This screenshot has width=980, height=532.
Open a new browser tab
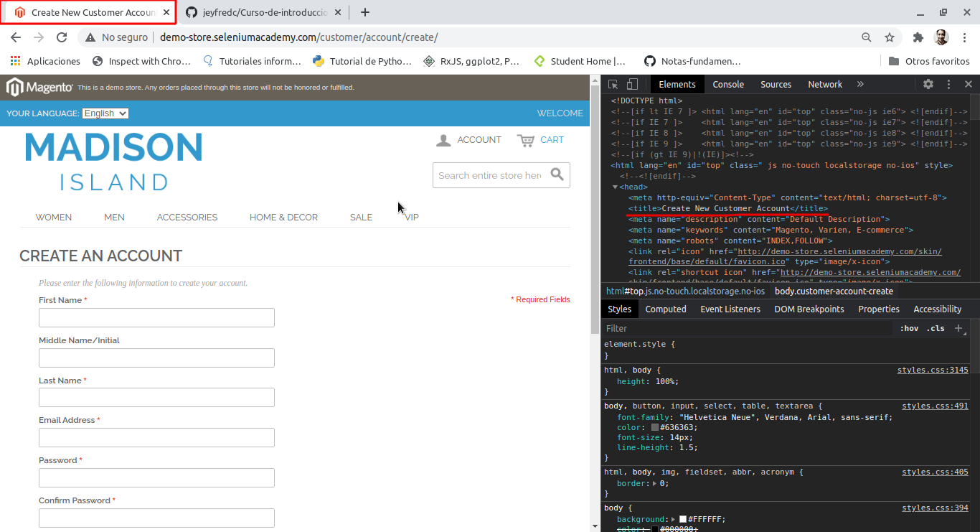(x=365, y=12)
